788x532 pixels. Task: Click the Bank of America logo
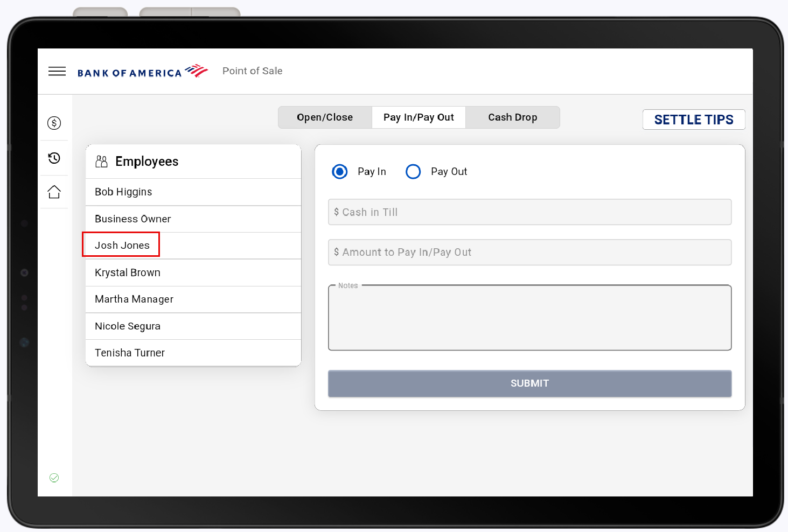coord(142,71)
